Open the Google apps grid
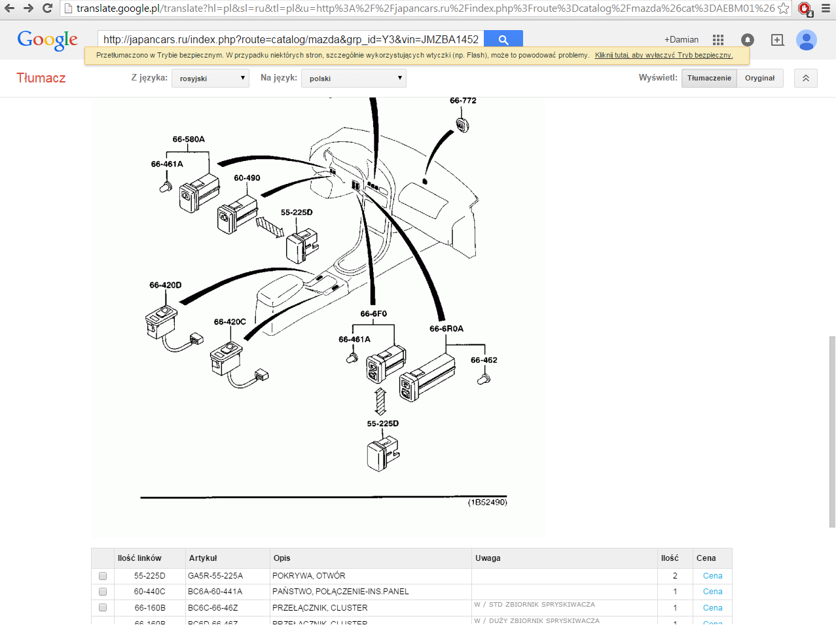838x644 pixels. pos(718,40)
